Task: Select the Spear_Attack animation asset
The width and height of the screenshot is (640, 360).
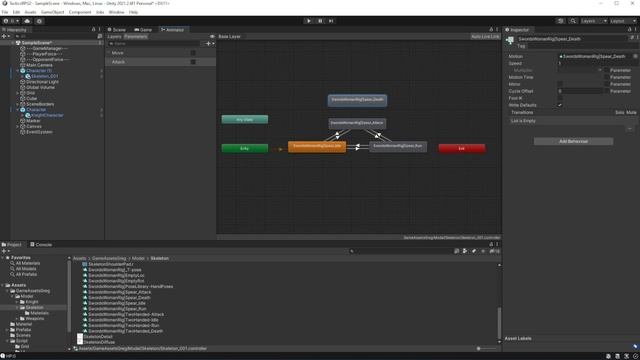Action: [120, 292]
